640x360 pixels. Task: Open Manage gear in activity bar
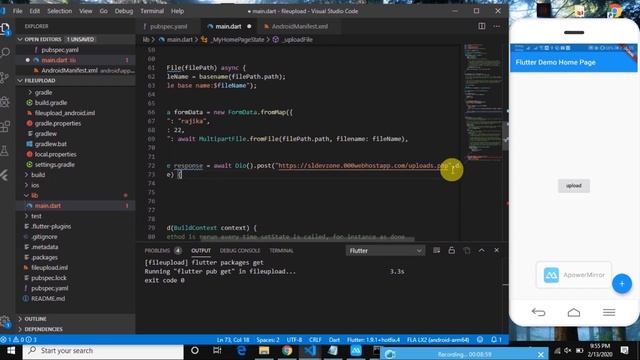pyautogui.click(x=5, y=321)
